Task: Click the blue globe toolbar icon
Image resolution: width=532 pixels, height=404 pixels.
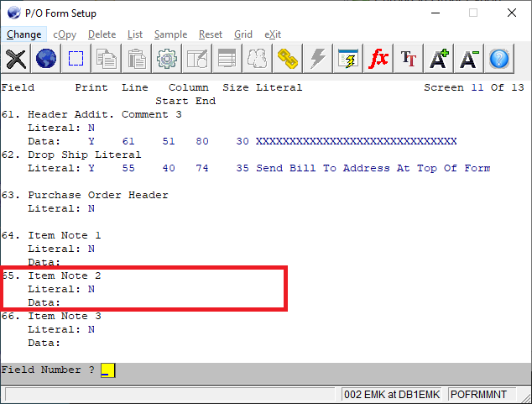Action: (45, 59)
